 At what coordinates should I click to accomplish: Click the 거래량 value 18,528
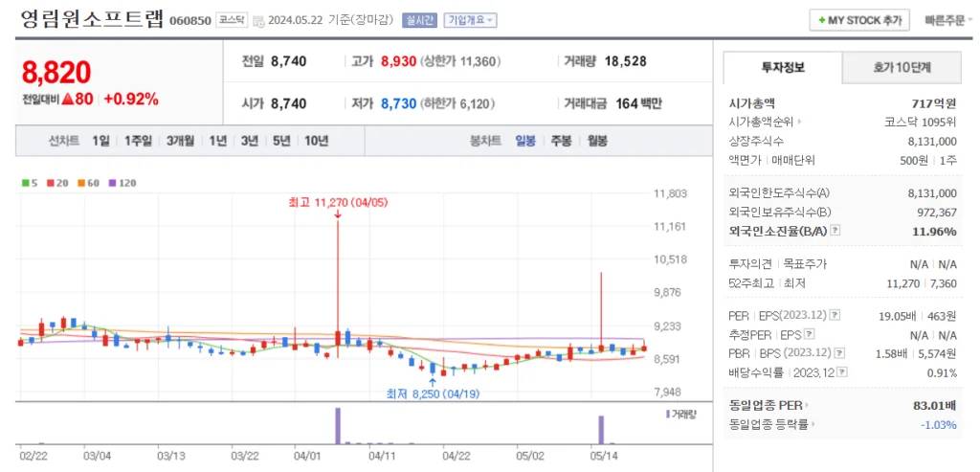626,61
